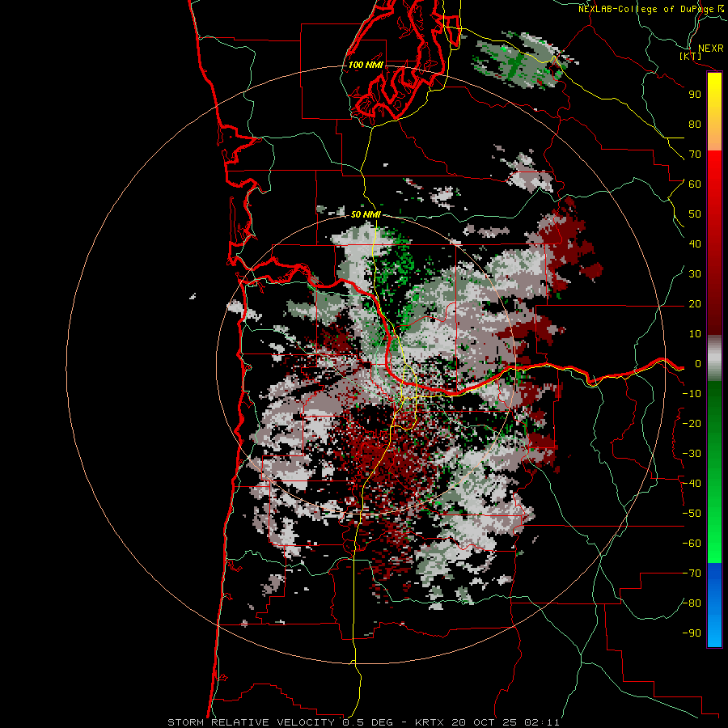Click the "02:11" timestamp in the caption
The image size is (728, 728).
[x=542, y=722]
